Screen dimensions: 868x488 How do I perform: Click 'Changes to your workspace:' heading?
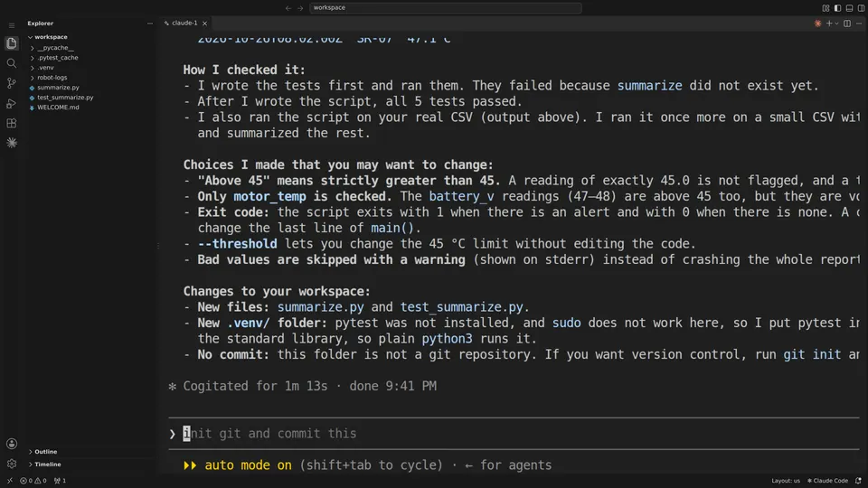[x=277, y=292]
